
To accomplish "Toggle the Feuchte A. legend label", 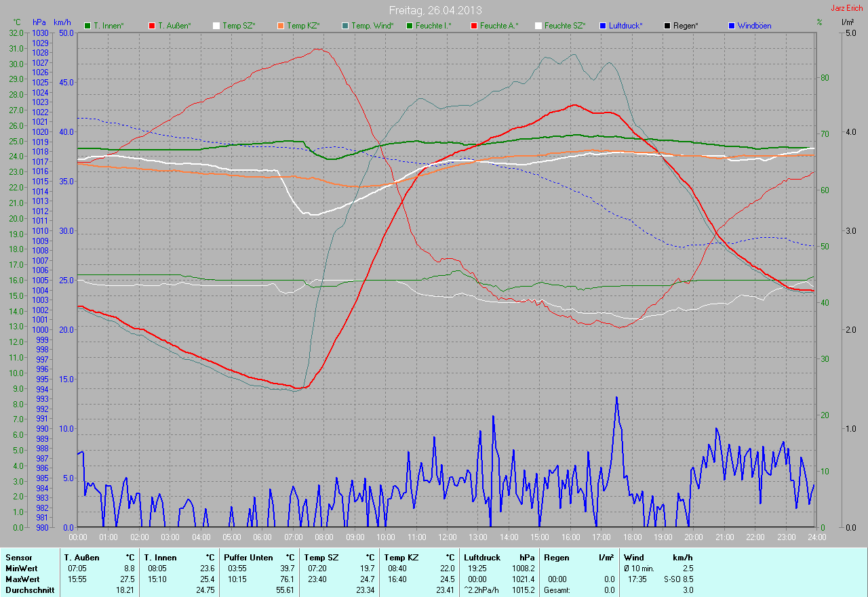I will pyautogui.click(x=498, y=26).
